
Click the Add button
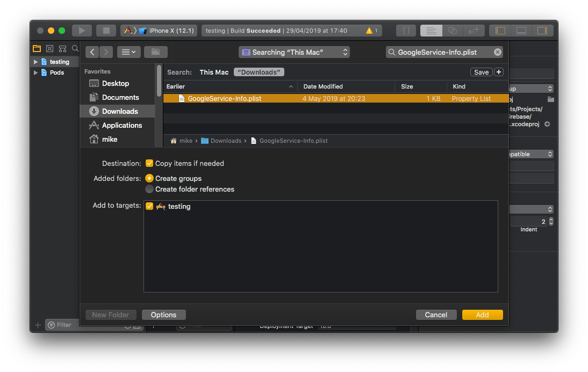coord(482,315)
